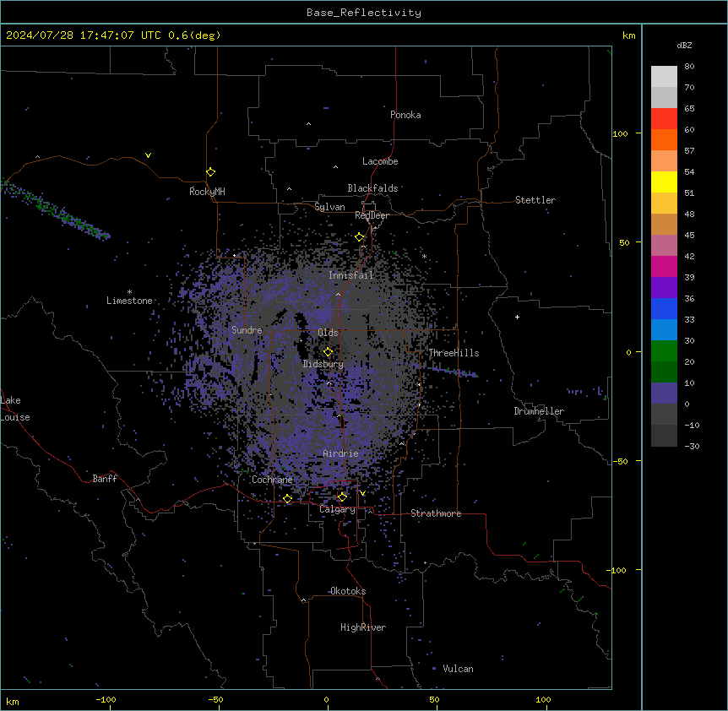The width and height of the screenshot is (728, 711).
Task: Click the Banff label
Action: (105, 479)
